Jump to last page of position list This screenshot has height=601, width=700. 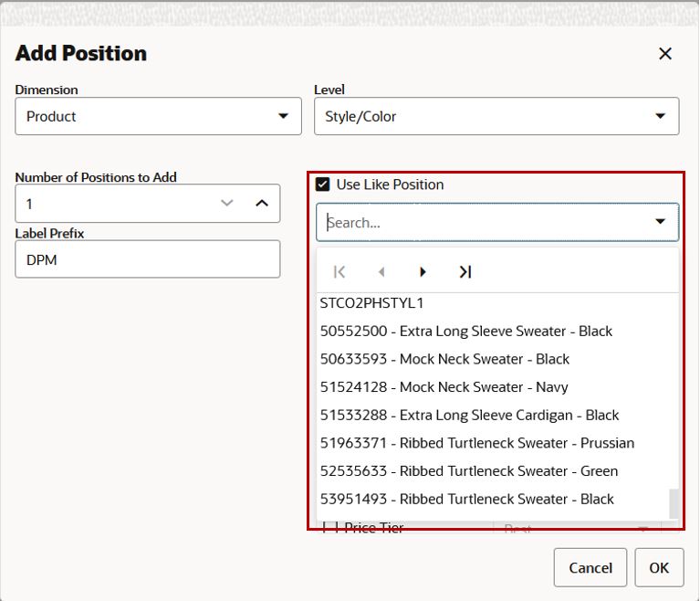coord(465,271)
